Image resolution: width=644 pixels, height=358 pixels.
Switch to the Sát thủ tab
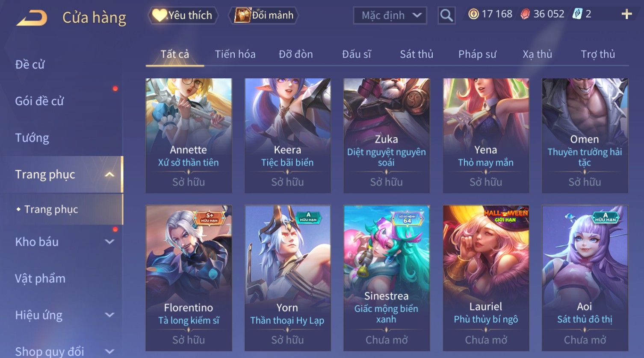[417, 54]
